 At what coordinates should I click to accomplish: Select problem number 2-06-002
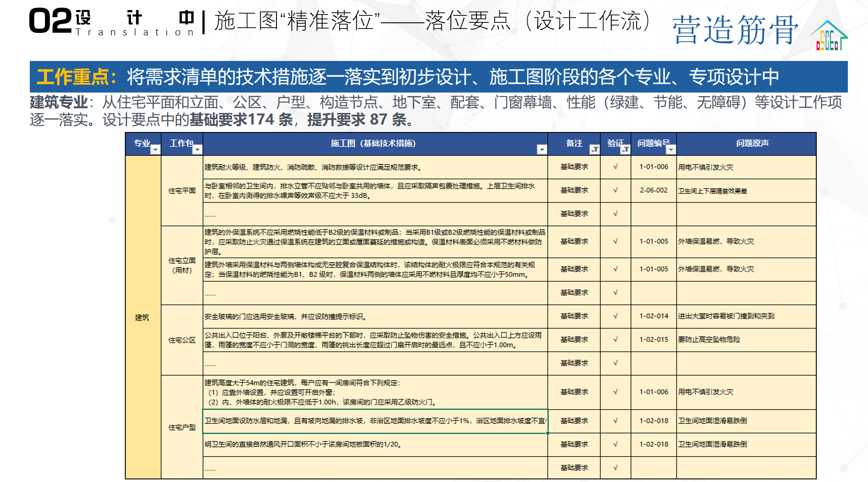[x=654, y=190]
